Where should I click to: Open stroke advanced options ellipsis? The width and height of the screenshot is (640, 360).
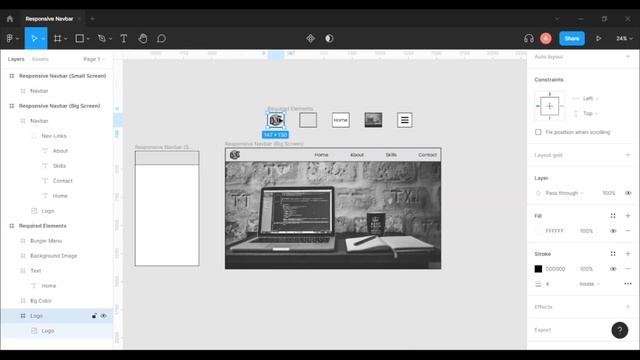click(x=628, y=284)
